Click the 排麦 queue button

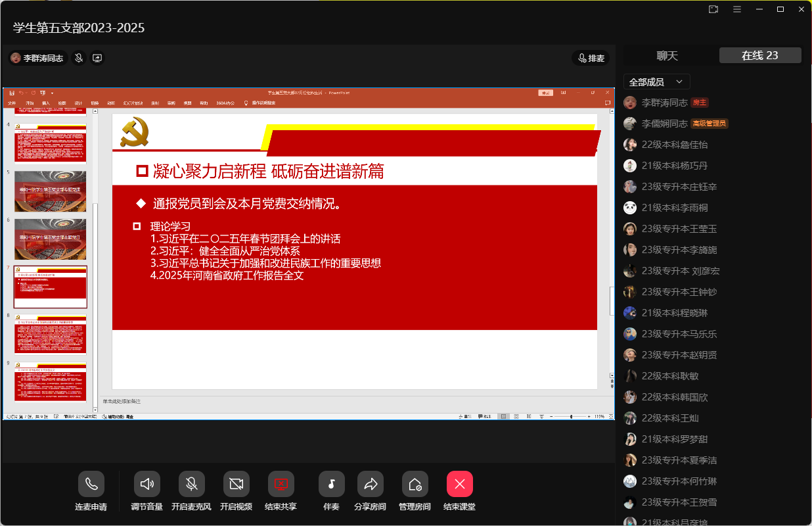click(590, 58)
